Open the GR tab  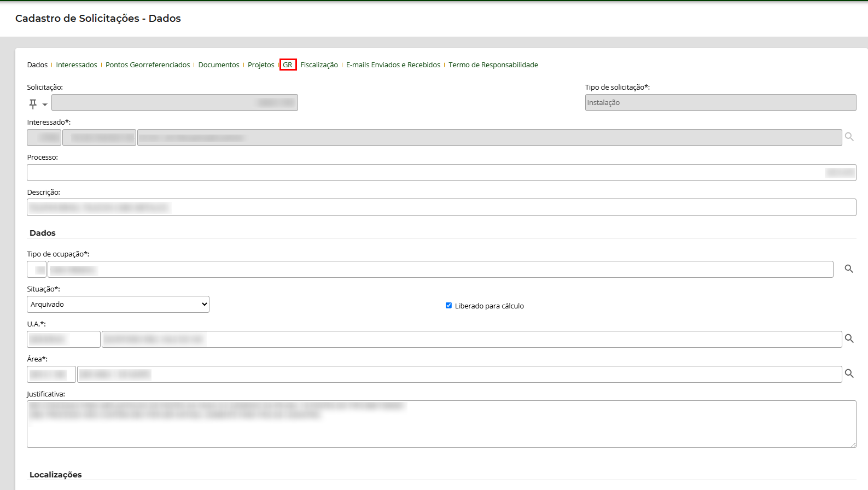pyautogui.click(x=288, y=65)
